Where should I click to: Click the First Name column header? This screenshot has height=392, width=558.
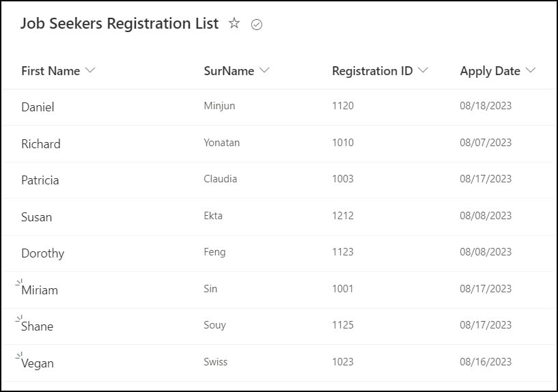coord(51,71)
